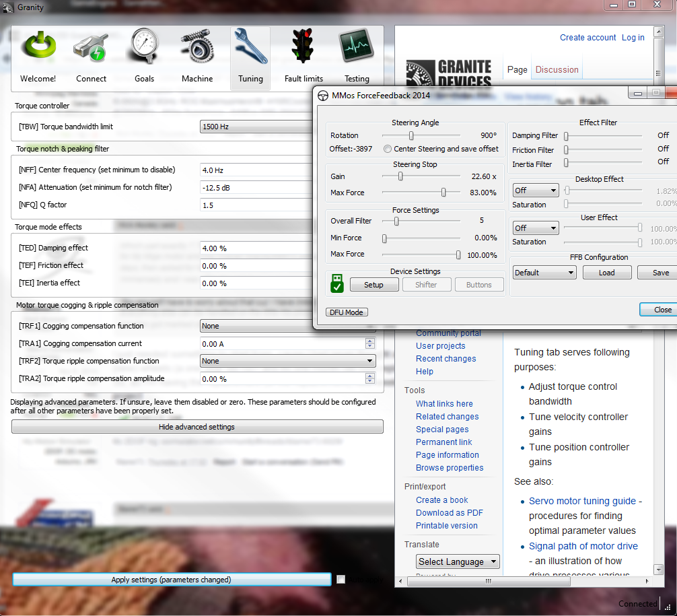Open the Goals gauge icon tab
This screenshot has width=677, height=616.
144,57
